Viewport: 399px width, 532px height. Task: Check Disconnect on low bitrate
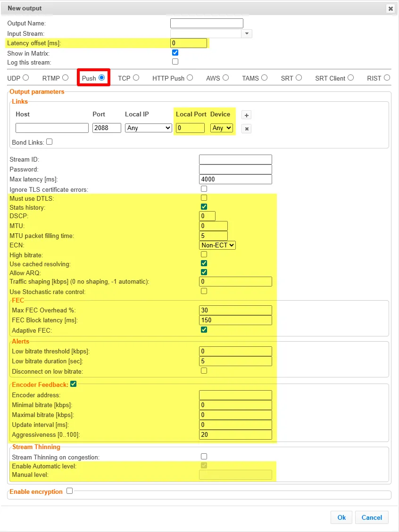204,371
